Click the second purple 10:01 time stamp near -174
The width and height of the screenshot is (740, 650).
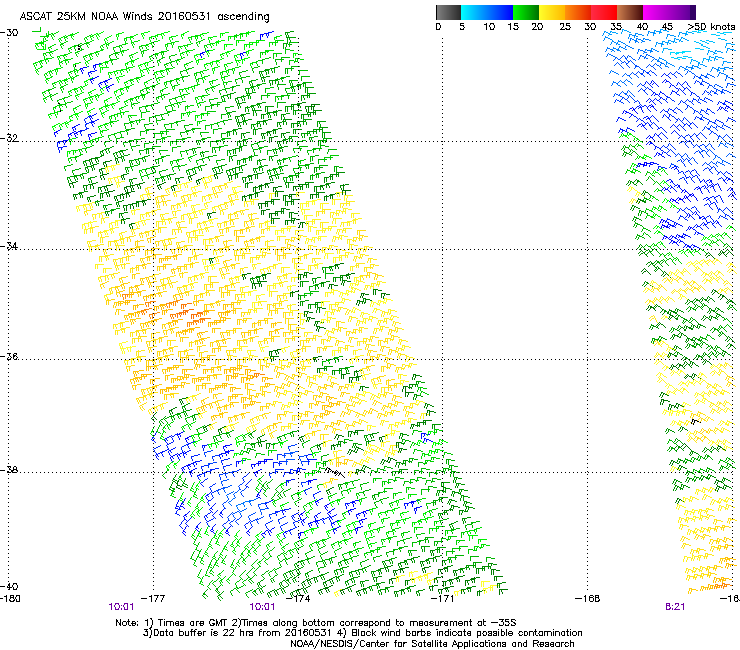pos(262,607)
